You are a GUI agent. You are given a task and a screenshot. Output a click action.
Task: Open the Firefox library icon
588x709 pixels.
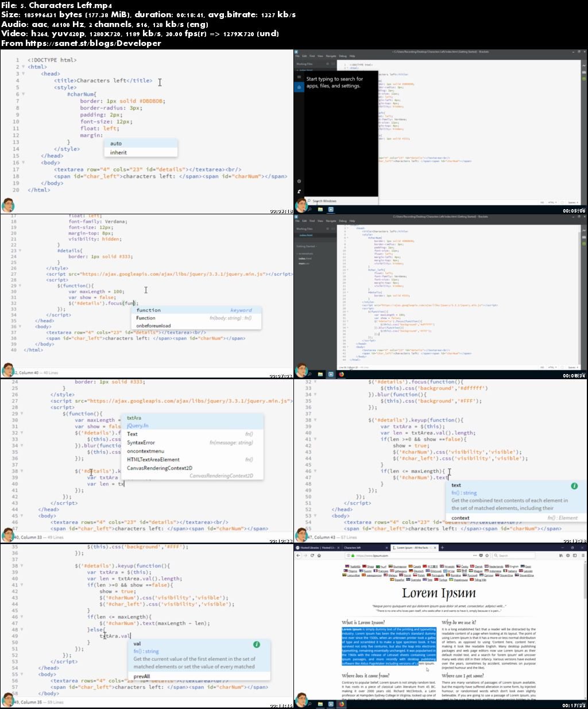click(561, 556)
